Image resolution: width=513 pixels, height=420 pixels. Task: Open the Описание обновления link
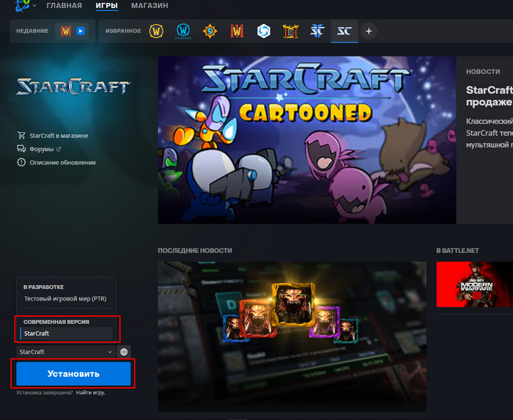click(62, 162)
